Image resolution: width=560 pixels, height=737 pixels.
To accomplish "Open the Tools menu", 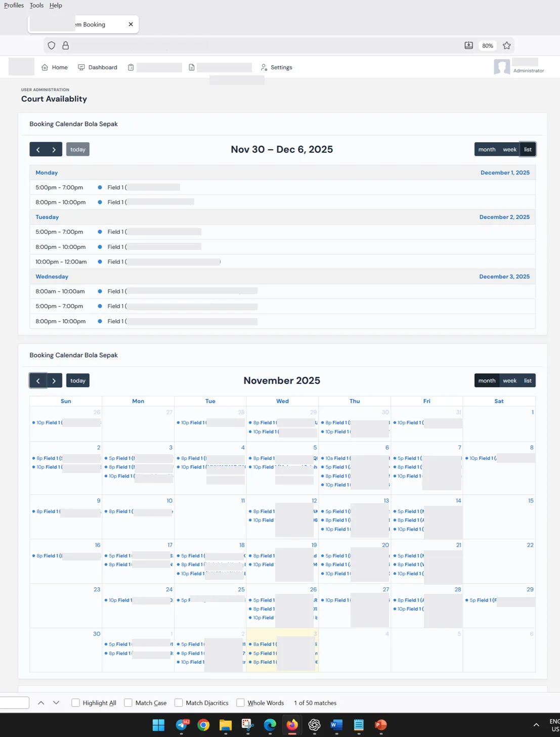I will point(36,5).
